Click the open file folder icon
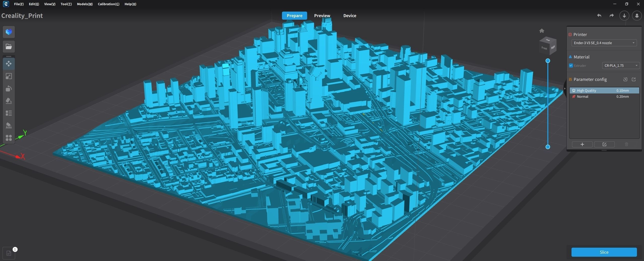Image resolution: width=644 pixels, height=261 pixels. 9,47
